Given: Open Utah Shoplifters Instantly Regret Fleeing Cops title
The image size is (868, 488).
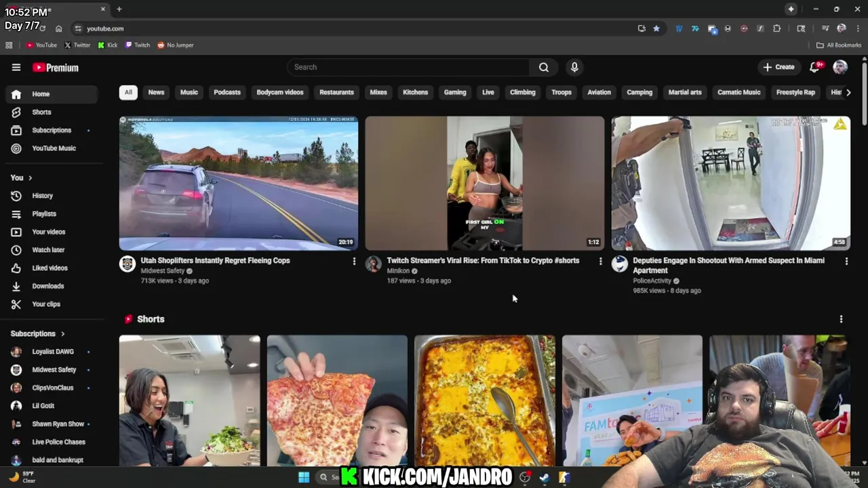Looking at the screenshot, I should pyautogui.click(x=215, y=261).
